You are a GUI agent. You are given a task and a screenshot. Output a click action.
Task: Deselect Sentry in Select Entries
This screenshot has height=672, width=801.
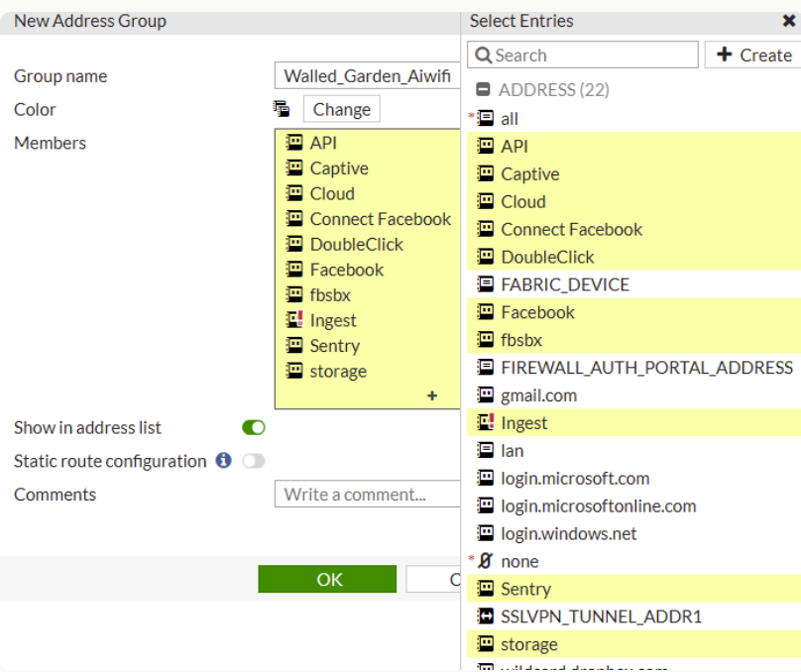coord(633,589)
